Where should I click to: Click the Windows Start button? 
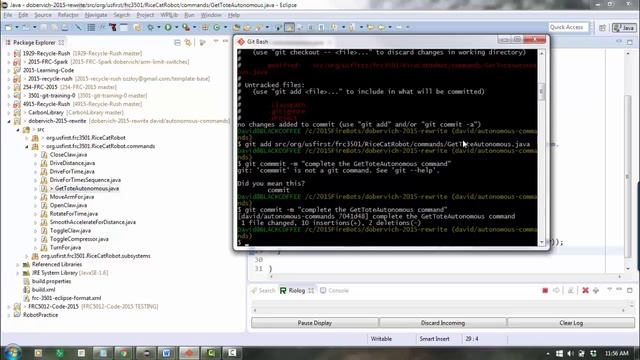[x=12, y=353]
